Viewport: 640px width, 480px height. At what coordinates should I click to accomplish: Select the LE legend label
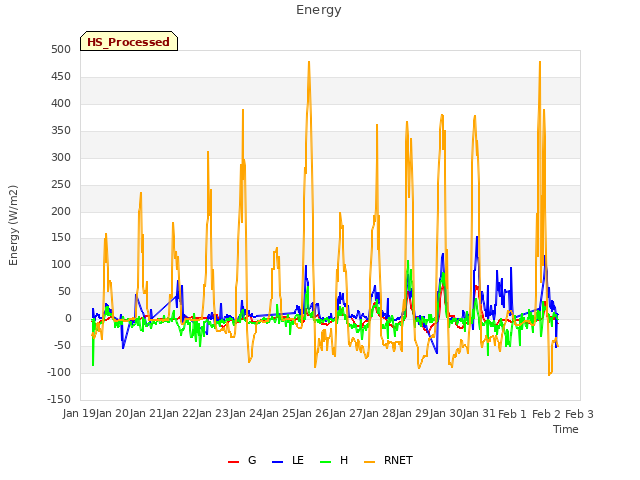point(298,460)
